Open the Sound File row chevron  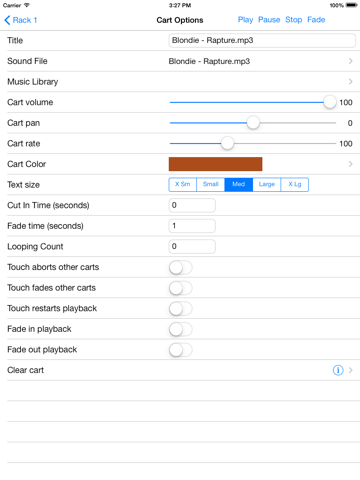tap(350, 61)
